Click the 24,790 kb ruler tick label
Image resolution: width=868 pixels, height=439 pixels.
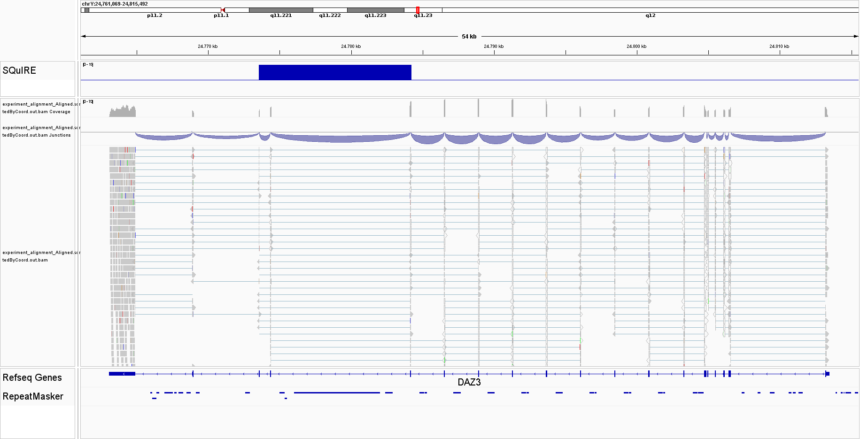point(494,46)
